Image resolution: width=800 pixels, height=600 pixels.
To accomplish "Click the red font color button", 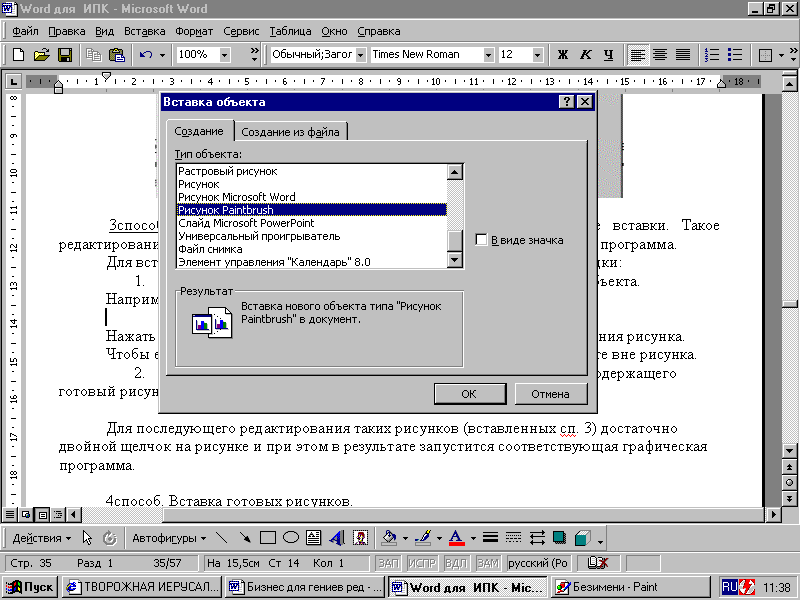I will (x=457, y=538).
